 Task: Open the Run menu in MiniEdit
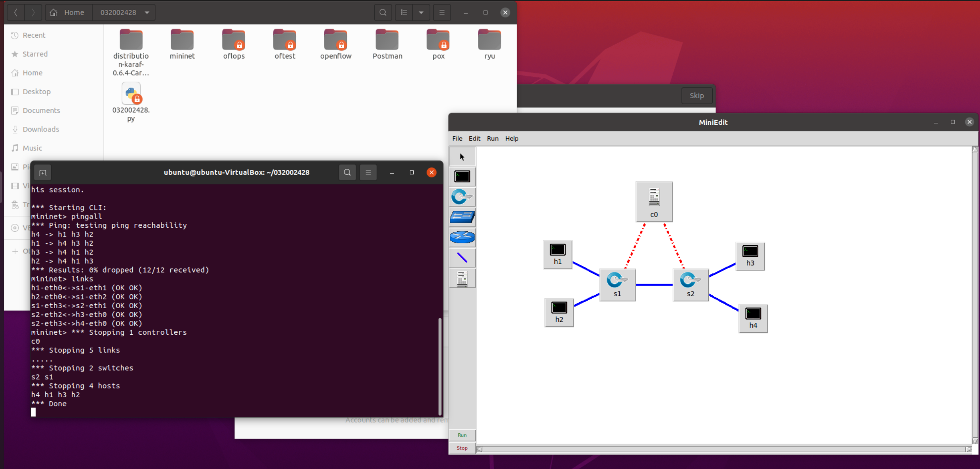(492, 139)
